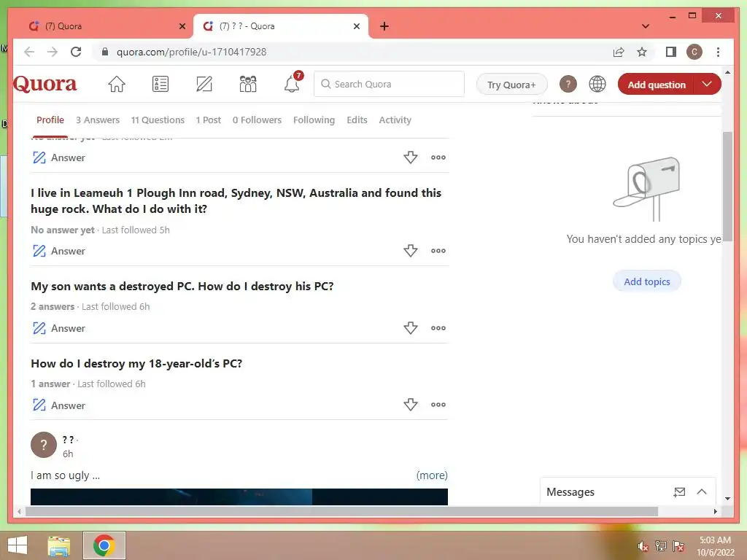The image size is (747, 560).
Task: Switch to the Following tab
Action: 314,120
